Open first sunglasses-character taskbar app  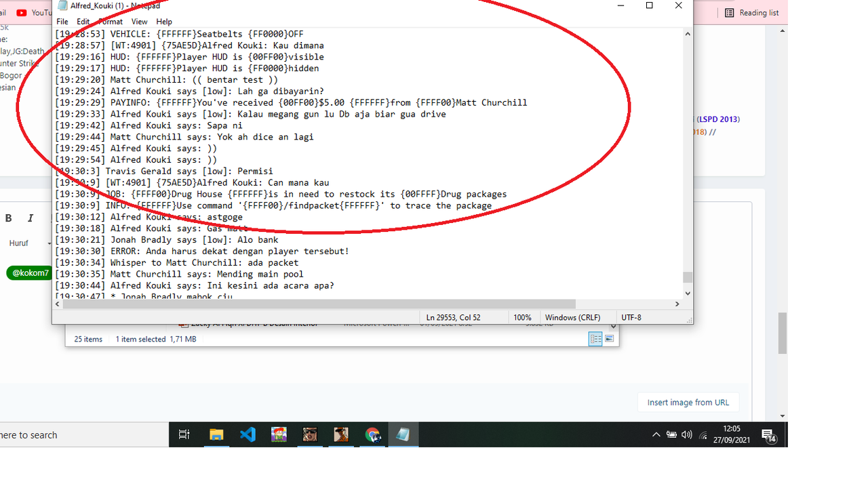tap(310, 435)
